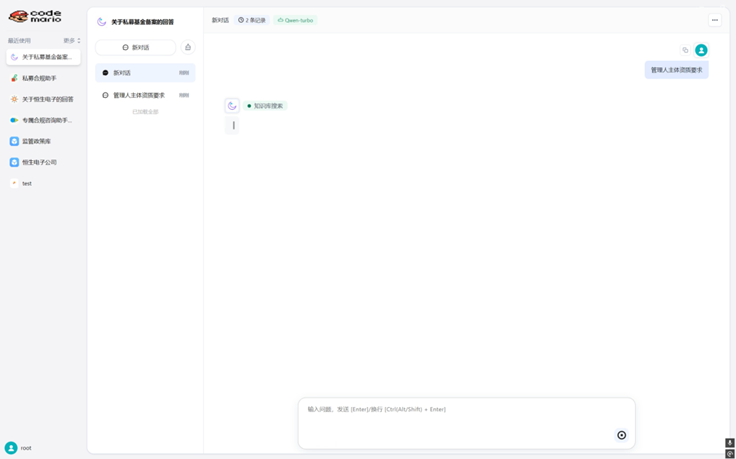Open 专属合规咨询助手 app
This screenshot has width=736, height=459.
pos(43,120)
